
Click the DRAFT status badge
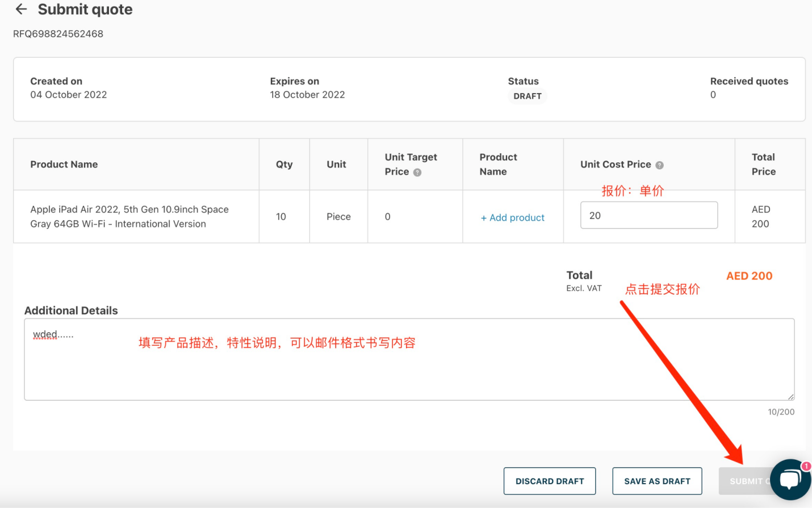[527, 96]
